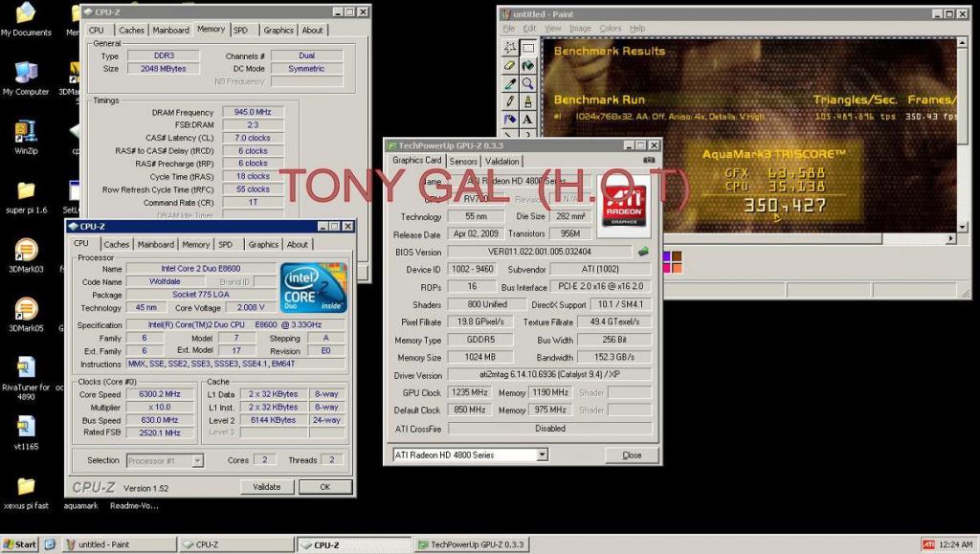The image size is (980, 554).
Task: Click Paint's vertical scrollbar down arrow
Action: pyautogui.click(x=963, y=227)
